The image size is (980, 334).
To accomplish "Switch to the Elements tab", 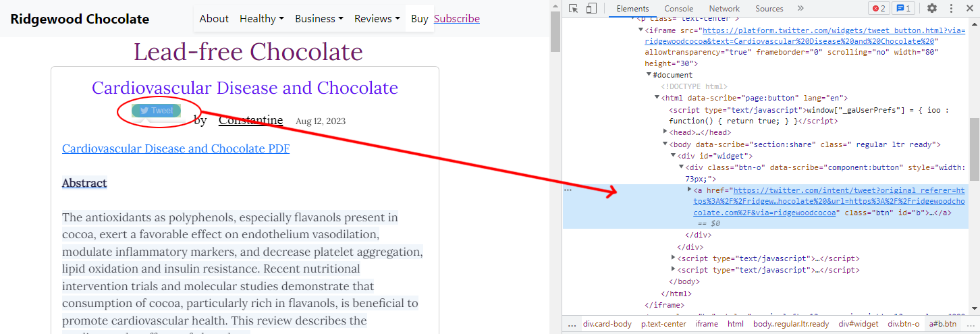I will (x=632, y=9).
